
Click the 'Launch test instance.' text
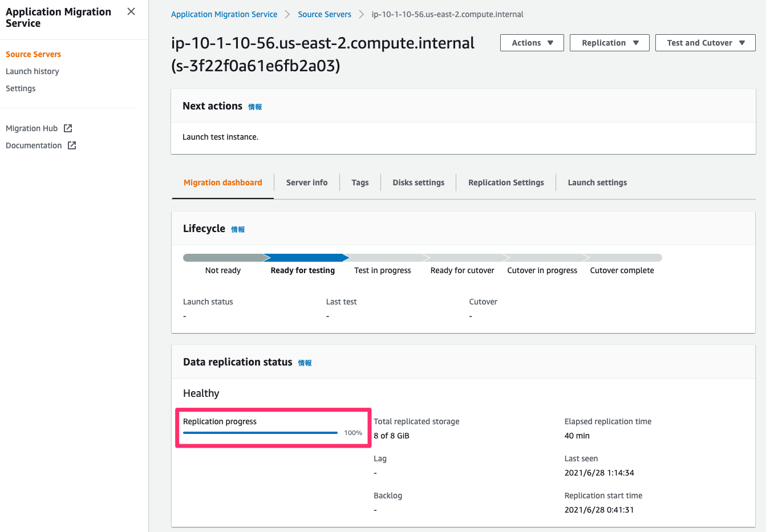pyautogui.click(x=220, y=137)
